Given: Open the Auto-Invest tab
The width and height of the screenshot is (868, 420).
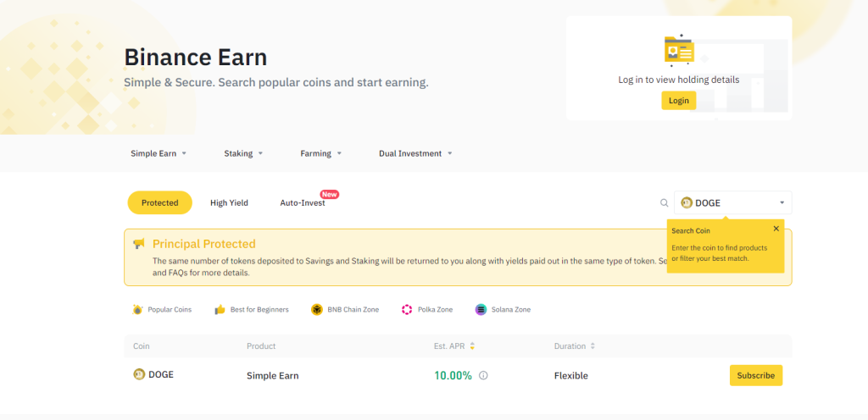Looking at the screenshot, I should 303,203.
